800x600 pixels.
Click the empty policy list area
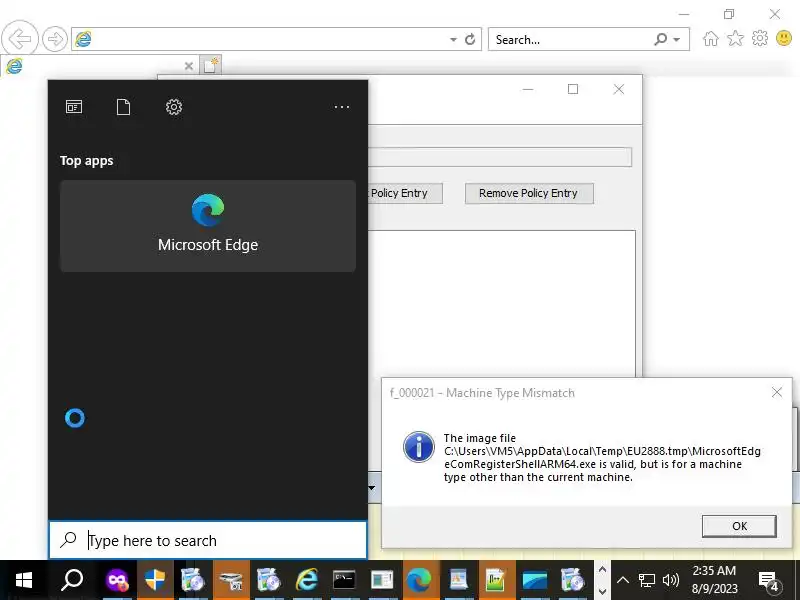[x=502, y=304]
